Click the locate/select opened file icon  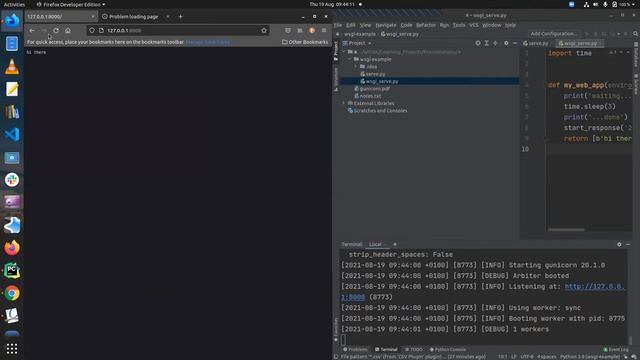(x=478, y=43)
